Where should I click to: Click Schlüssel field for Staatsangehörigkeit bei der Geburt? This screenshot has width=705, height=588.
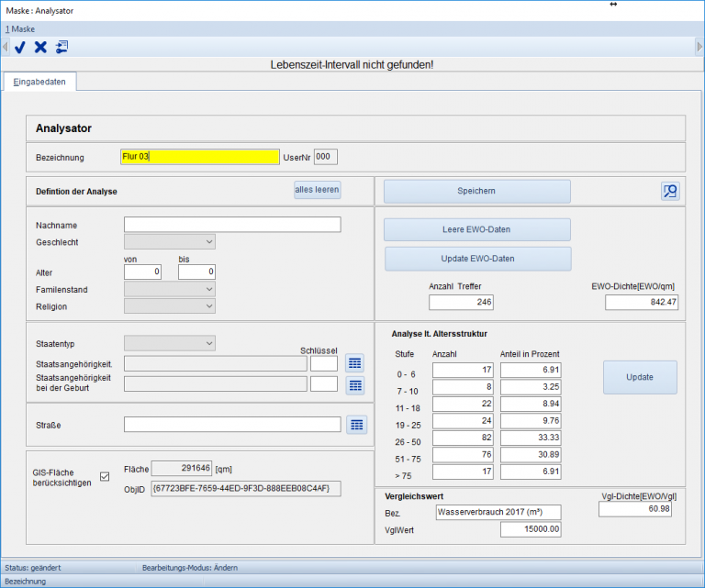click(x=324, y=384)
